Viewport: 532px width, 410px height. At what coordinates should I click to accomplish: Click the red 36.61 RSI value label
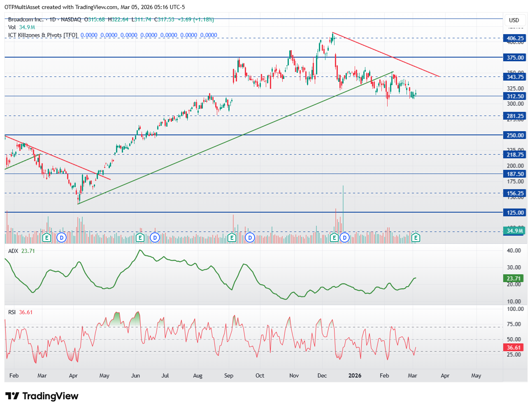click(513, 347)
